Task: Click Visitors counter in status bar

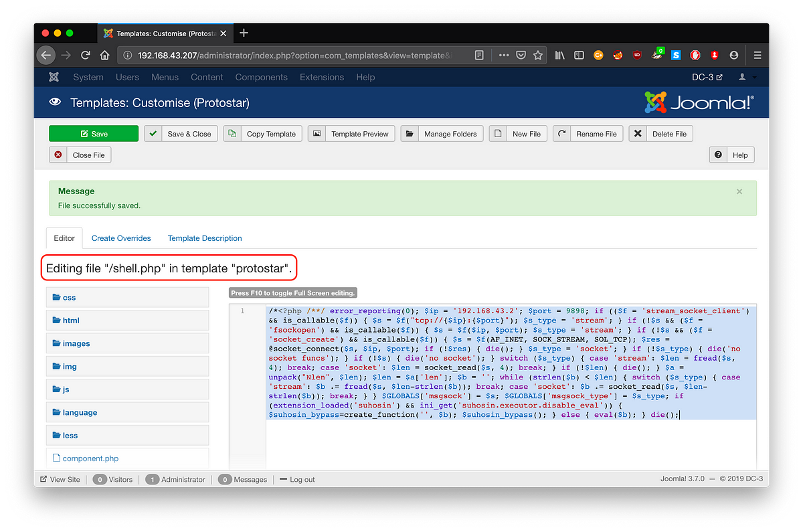Action: (112, 479)
